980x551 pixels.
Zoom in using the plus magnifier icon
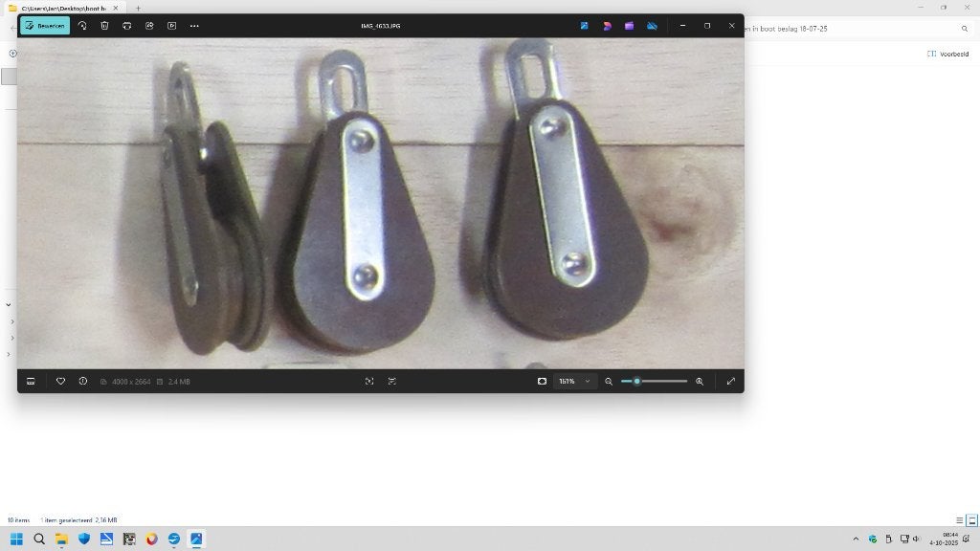click(700, 381)
